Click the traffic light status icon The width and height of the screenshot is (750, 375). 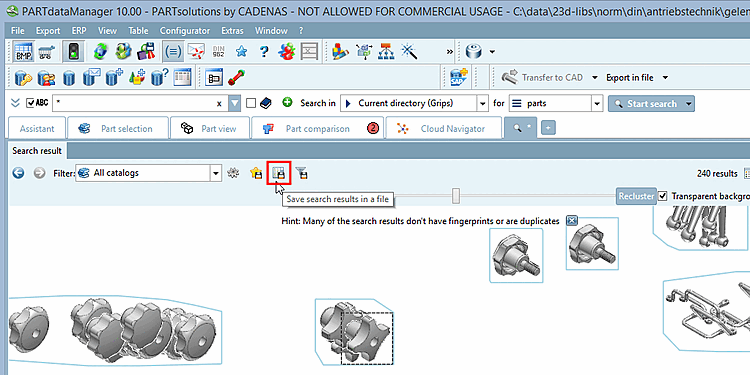pos(73,51)
